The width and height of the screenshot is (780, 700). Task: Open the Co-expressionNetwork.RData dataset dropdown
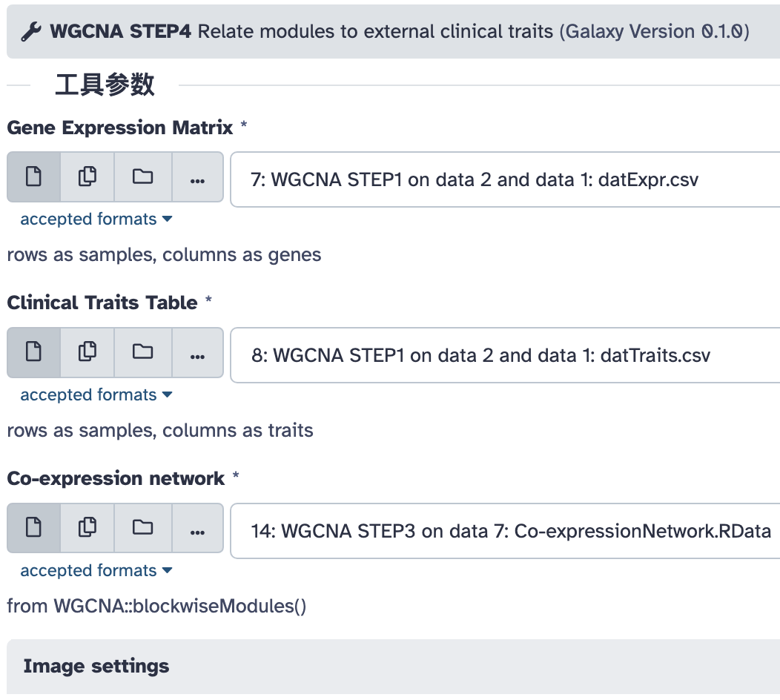(x=506, y=531)
